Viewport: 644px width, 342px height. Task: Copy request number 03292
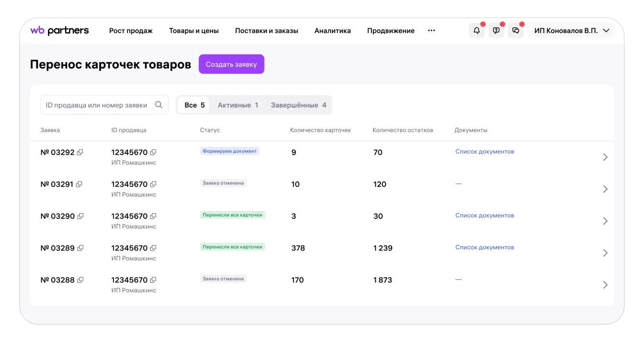click(80, 152)
